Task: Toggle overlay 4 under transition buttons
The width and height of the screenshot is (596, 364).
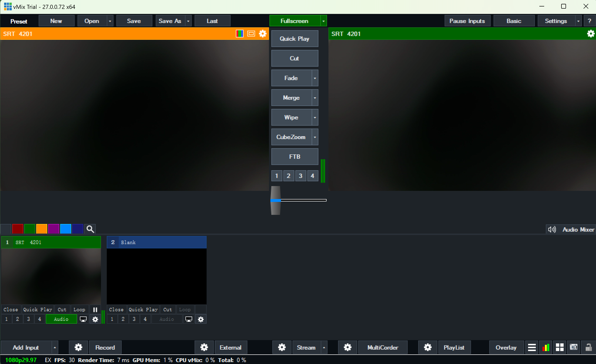Action: point(312,176)
